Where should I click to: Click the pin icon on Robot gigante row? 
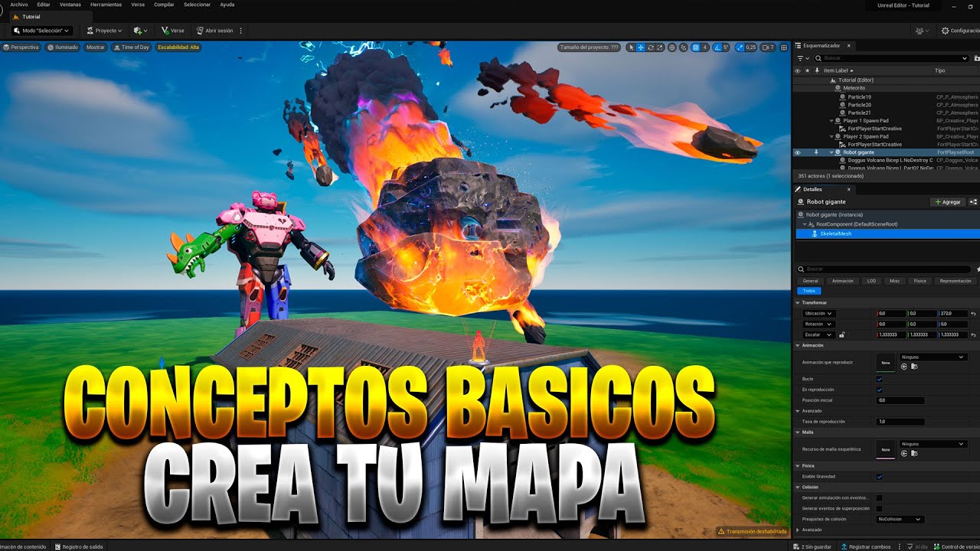[x=816, y=152]
